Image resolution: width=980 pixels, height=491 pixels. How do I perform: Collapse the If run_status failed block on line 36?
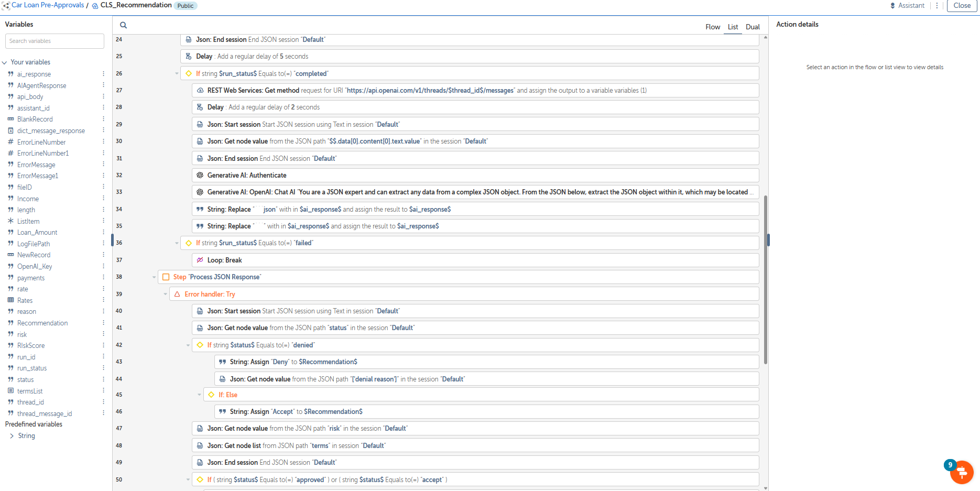tap(177, 243)
